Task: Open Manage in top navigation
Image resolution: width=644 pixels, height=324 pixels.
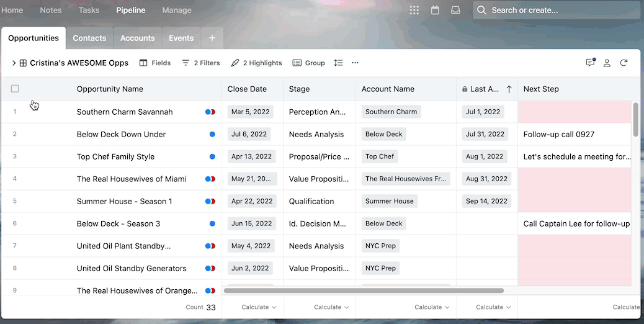Action: click(177, 11)
